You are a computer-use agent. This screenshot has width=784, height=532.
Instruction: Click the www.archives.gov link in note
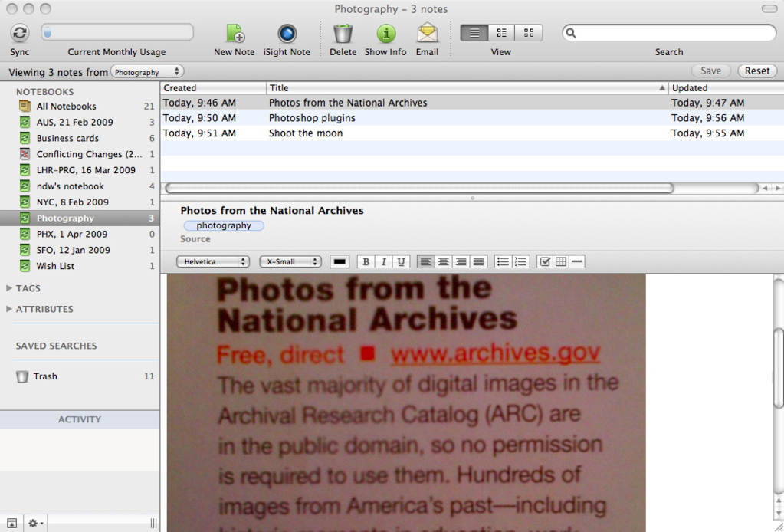(496, 354)
